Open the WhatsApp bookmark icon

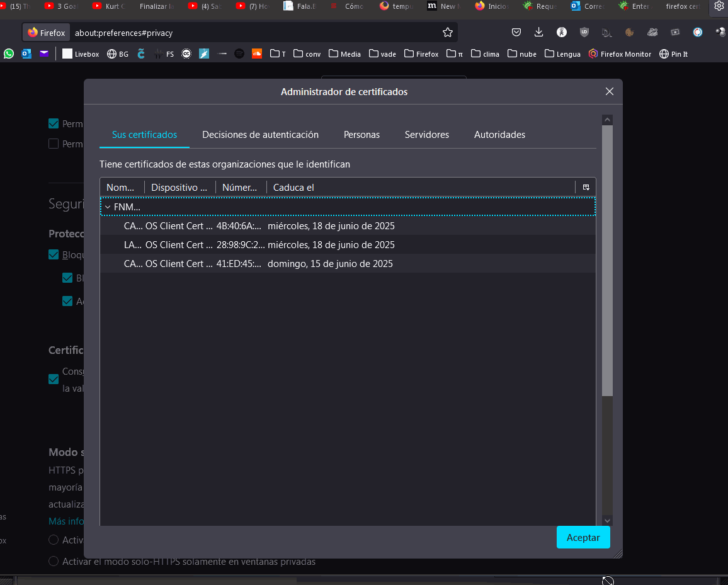click(9, 54)
